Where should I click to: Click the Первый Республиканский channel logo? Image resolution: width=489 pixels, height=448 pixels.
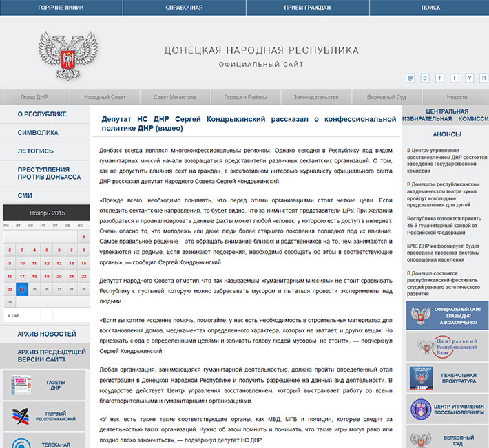21,416
